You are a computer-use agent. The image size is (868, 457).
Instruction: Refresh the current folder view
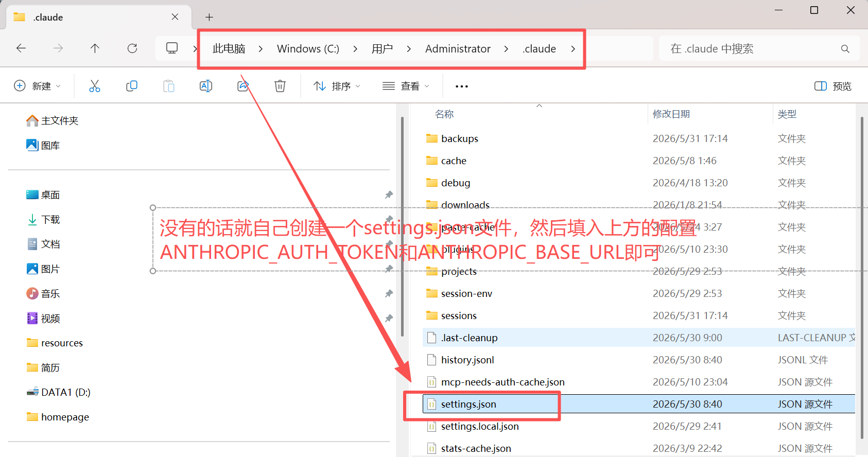coord(132,48)
